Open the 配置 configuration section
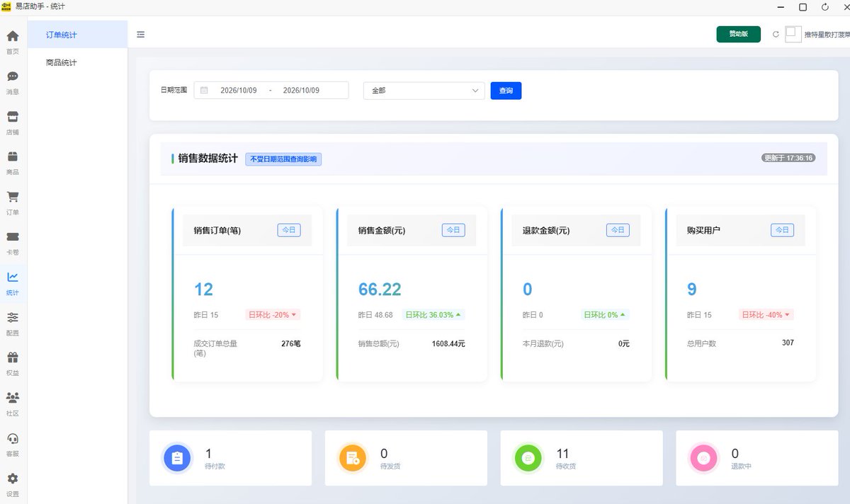The image size is (850, 504). pyautogui.click(x=13, y=323)
